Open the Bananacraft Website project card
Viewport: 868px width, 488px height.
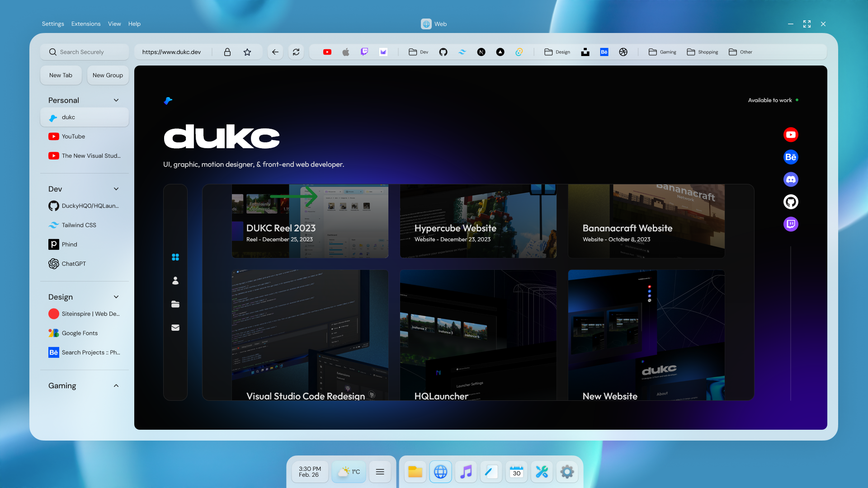click(646, 221)
